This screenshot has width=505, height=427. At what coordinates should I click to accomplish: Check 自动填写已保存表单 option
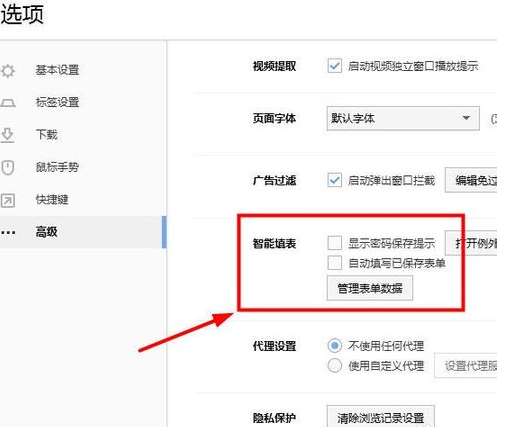[x=334, y=263]
